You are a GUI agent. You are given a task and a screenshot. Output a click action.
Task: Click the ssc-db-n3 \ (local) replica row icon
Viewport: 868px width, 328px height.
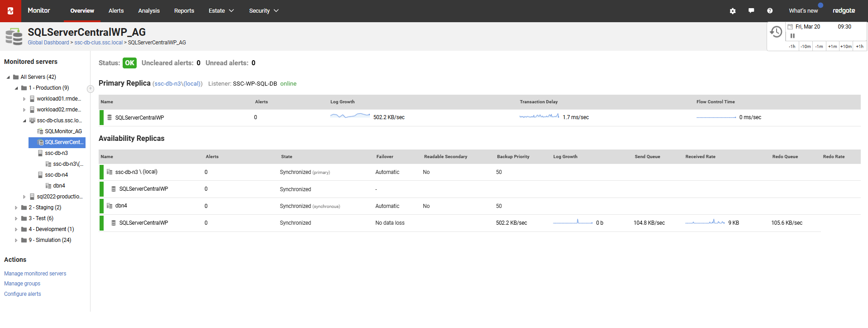110,172
